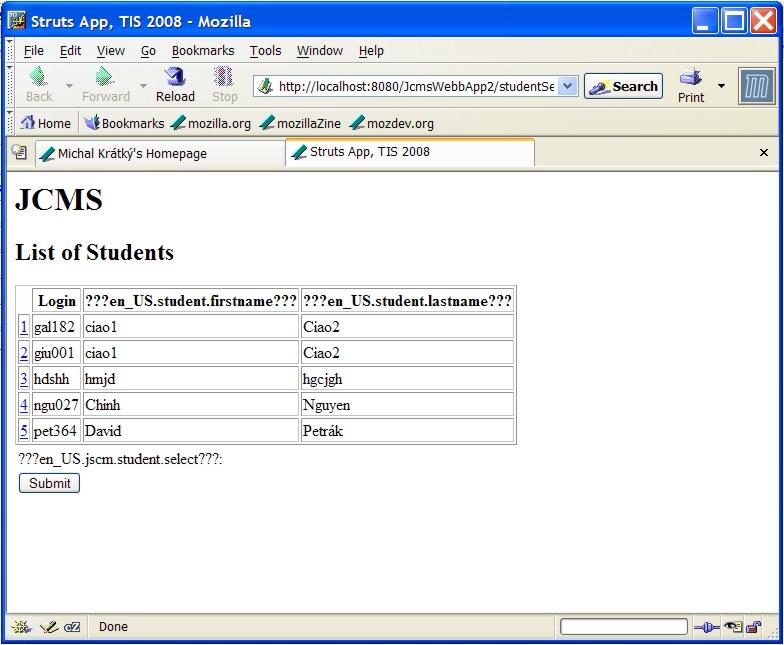Open the mozdev.org bookmark
Viewport: 784px width, 645px height.
(x=392, y=123)
